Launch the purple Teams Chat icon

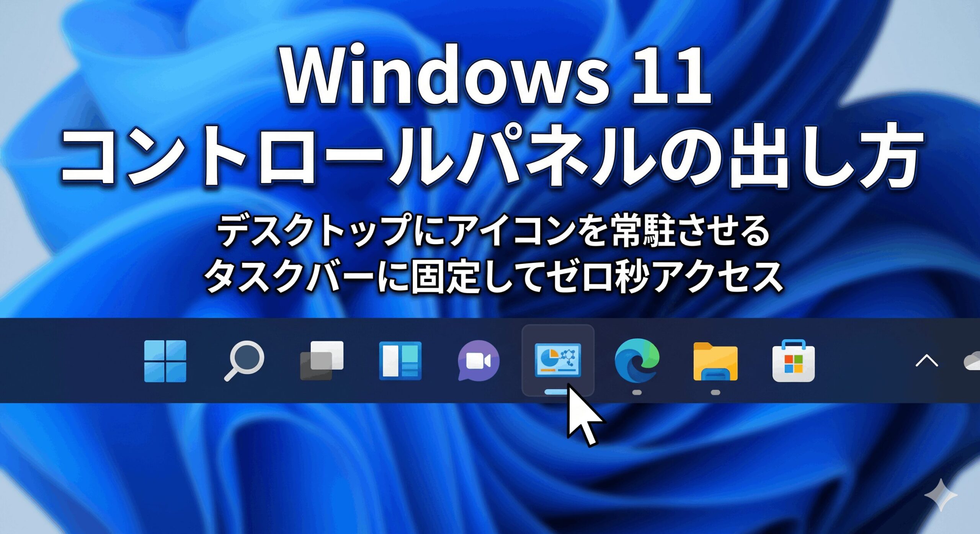click(x=479, y=360)
